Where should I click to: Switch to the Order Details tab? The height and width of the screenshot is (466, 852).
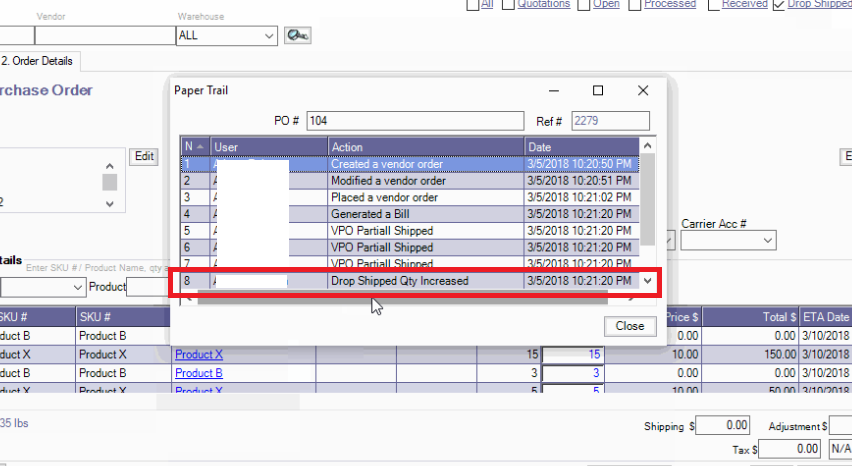[38, 61]
